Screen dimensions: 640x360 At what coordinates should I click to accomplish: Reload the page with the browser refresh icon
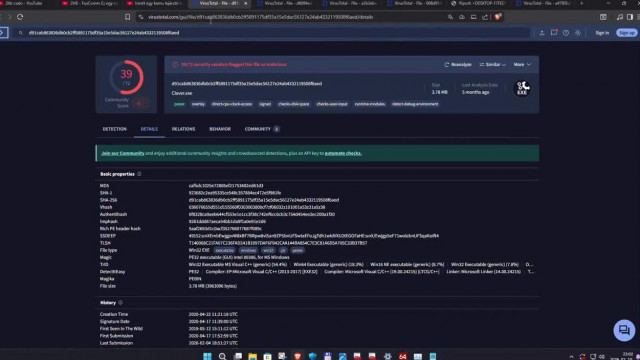[x=20, y=17]
